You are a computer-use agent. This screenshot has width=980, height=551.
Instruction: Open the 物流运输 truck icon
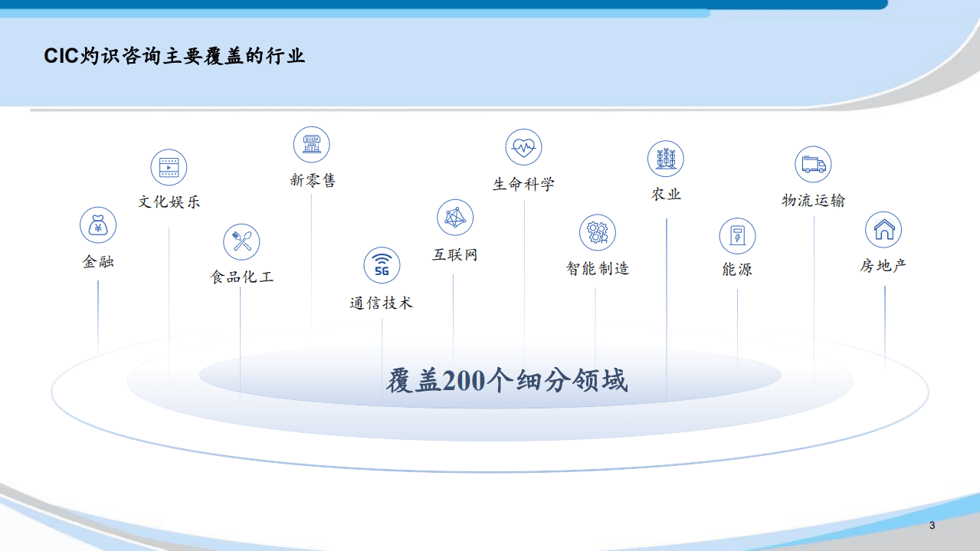point(813,163)
